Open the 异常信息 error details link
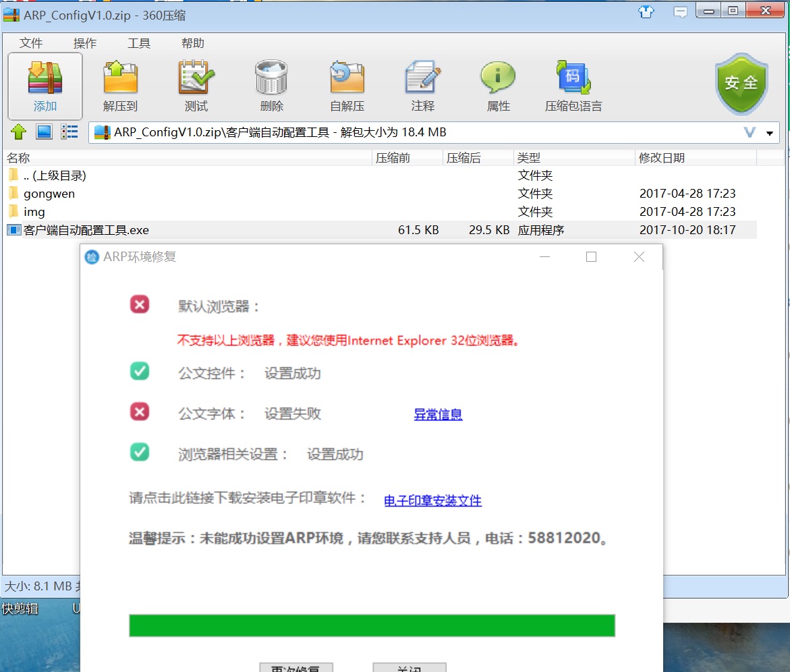This screenshot has width=790, height=672. pos(438,414)
